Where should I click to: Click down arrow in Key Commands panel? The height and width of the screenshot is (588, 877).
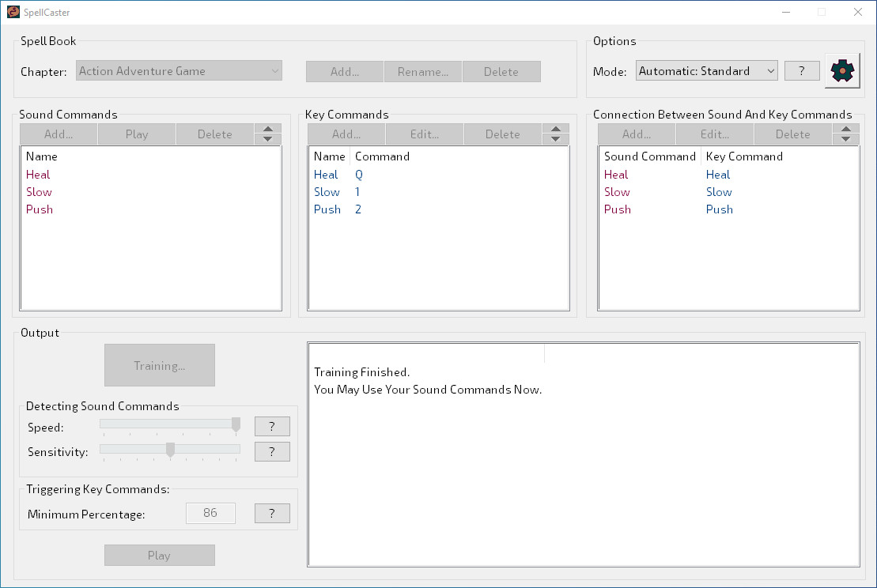click(555, 139)
